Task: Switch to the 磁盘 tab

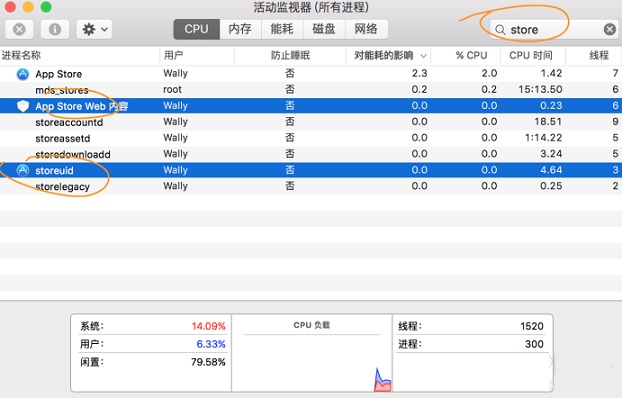Action: (x=324, y=29)
